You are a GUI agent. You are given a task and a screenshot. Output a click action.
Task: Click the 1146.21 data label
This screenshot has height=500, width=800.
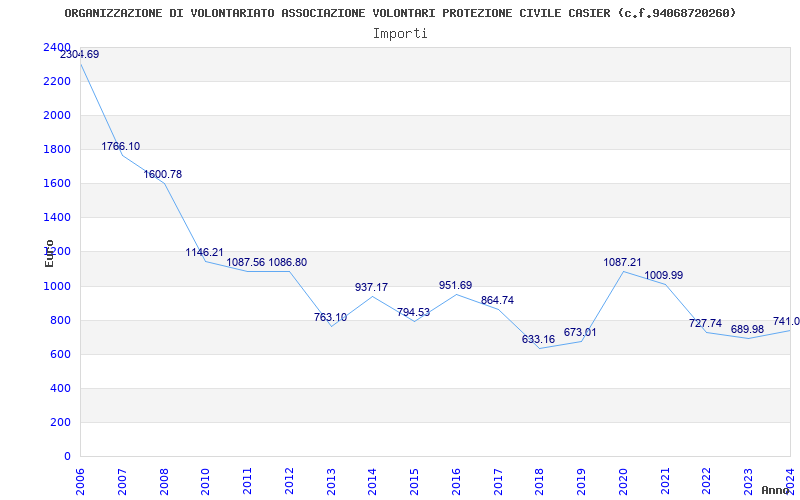click(x=205, y=253)
